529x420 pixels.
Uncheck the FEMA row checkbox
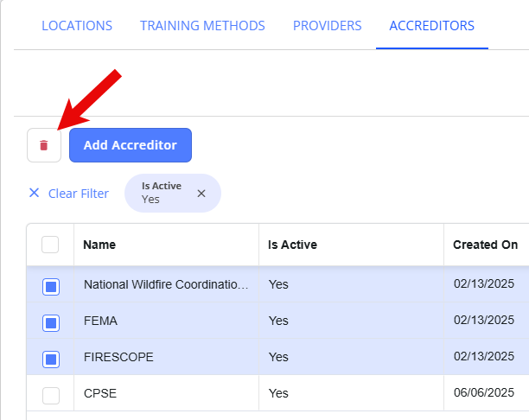click(51, 323)
